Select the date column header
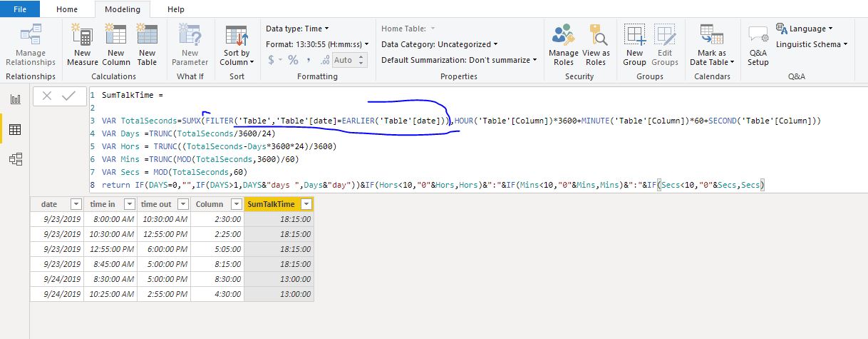868x339 pixels. 57,204
